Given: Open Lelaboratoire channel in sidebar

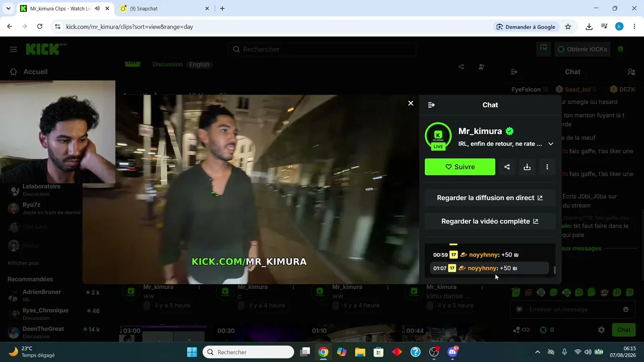Looking at the screenshot, I should [41, 190].
